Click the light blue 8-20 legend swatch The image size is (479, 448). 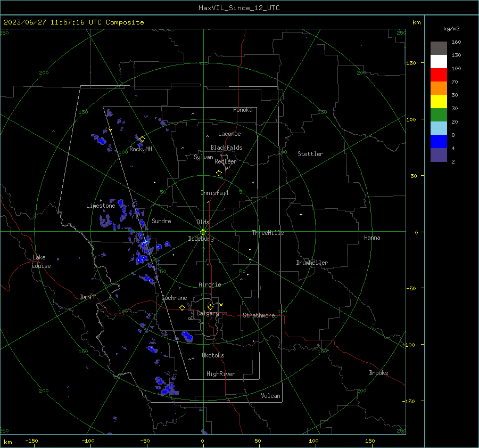click(x=439, y=128)
